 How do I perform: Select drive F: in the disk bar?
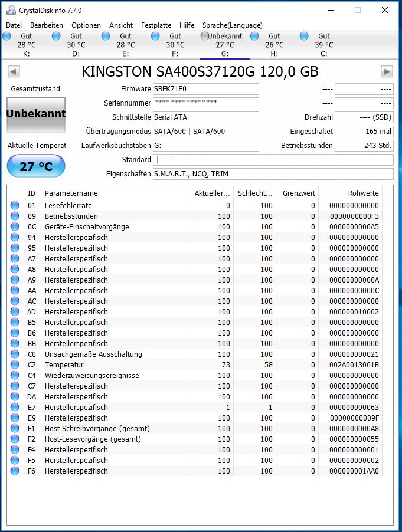point(175,45)
